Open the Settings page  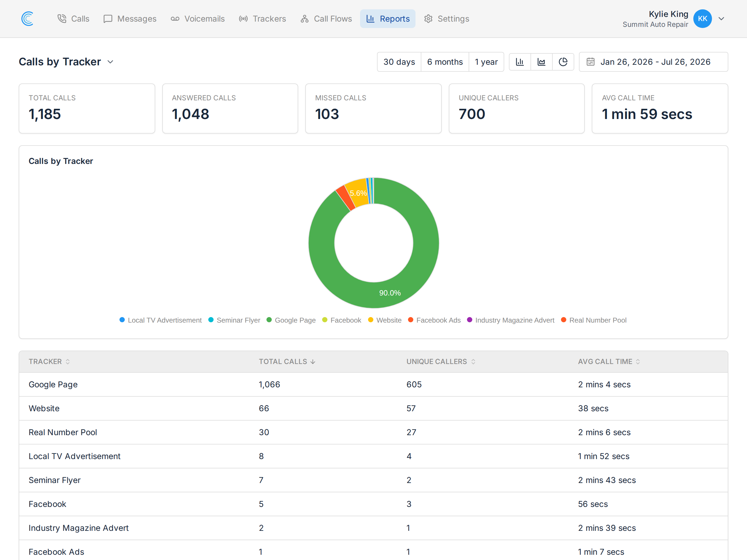click(x=447, y=19)
